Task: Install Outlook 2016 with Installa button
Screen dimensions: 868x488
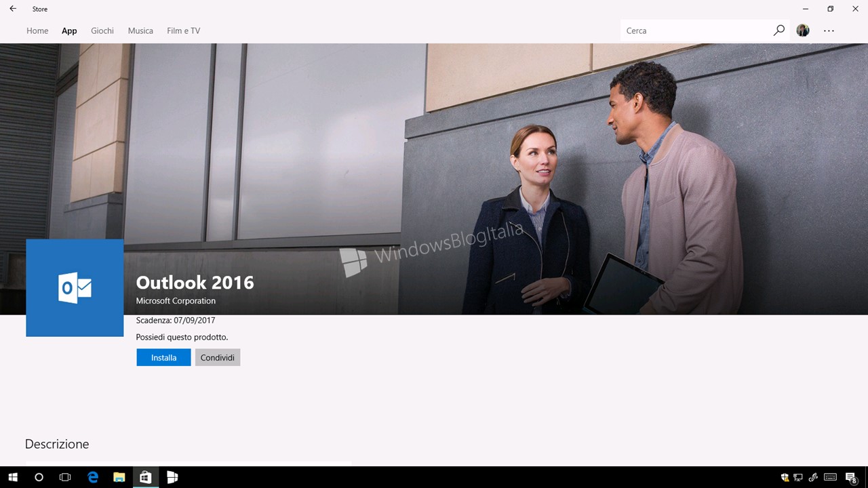Action: tap(163, 357)
